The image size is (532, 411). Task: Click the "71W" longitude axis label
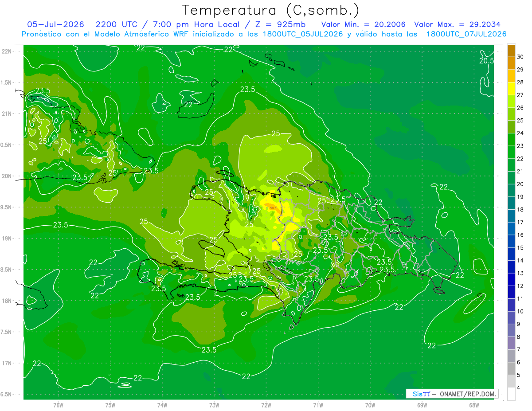[x=318, y=405]
